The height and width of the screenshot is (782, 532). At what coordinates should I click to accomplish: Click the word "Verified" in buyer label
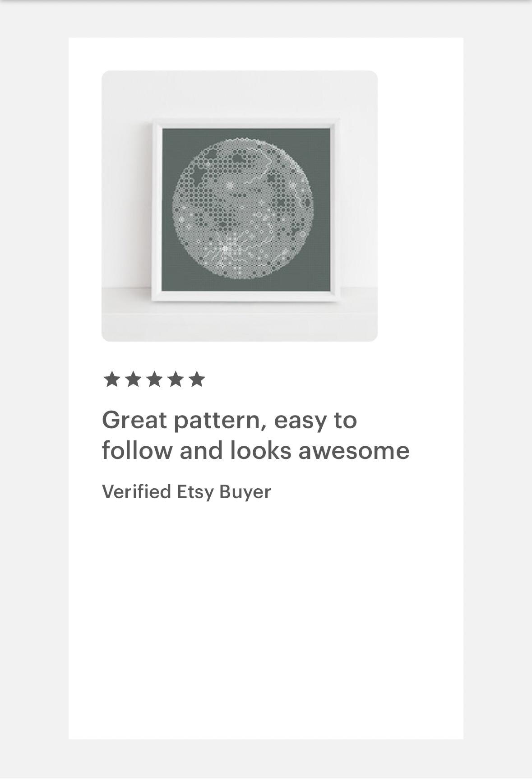(136, 491)
